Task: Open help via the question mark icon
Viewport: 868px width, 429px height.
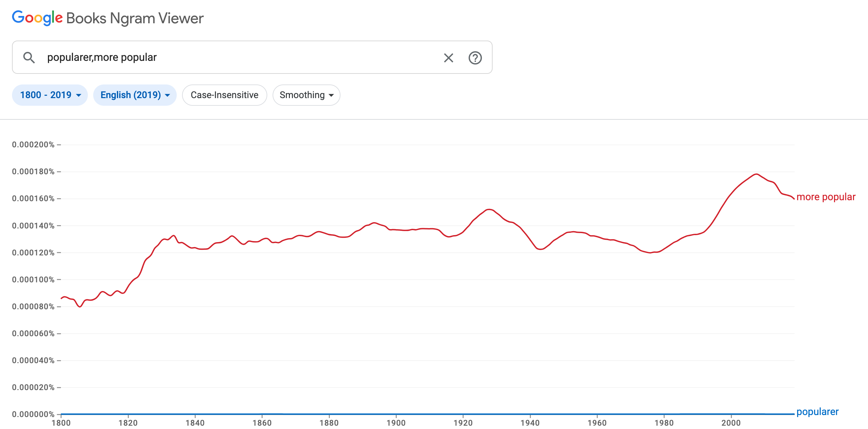Action: click(x=475, y=58)
